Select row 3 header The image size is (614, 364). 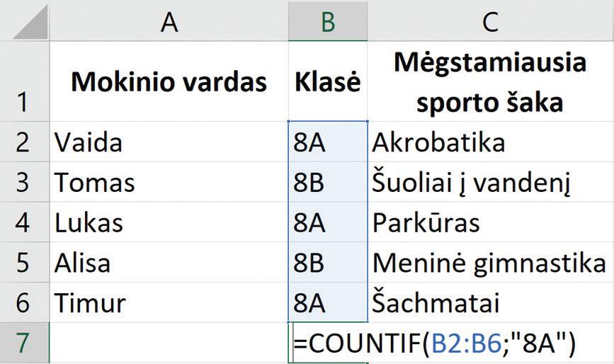click(x=23, y=181)
